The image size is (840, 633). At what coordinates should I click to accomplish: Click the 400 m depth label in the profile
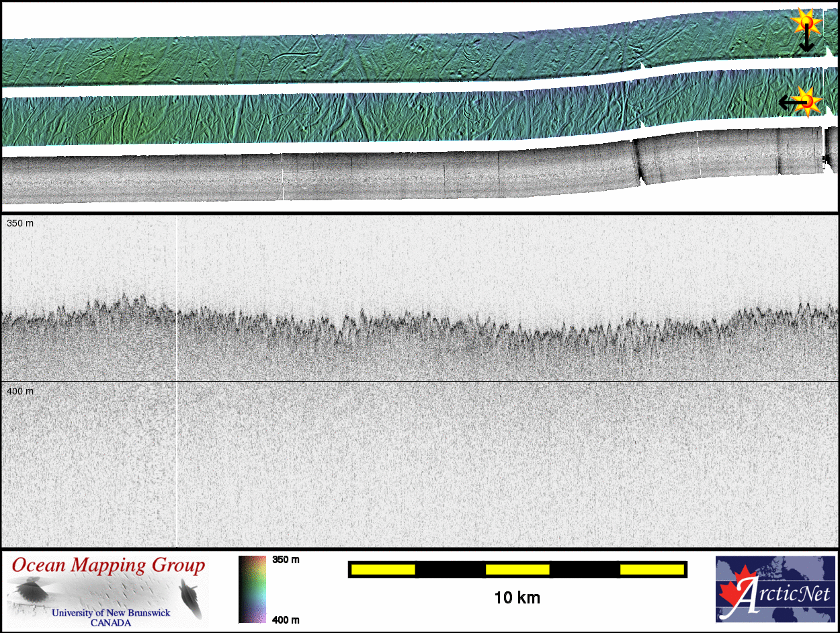pyautogui.click(x=20, y=390)
